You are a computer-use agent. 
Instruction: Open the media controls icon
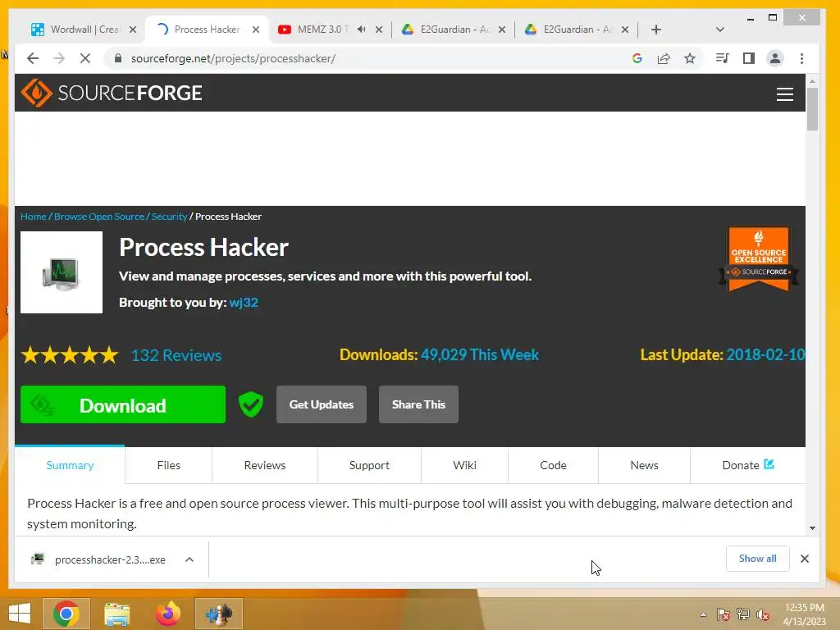722,58
